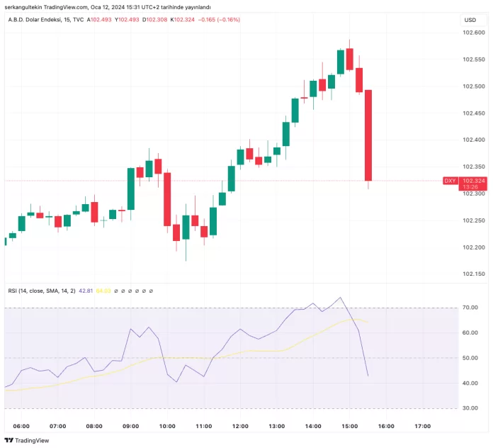Click the RSI 70.00 scale level

point(471,308)
